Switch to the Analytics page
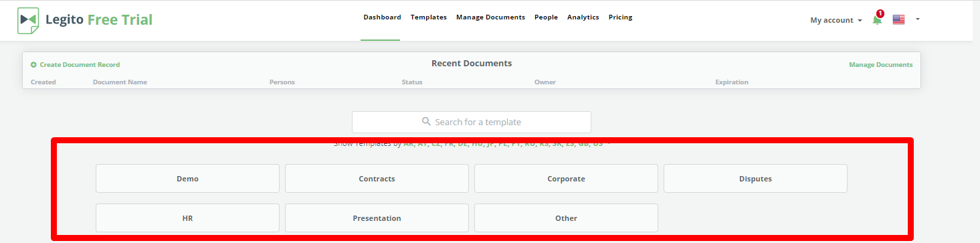This screenshot has height=243, width=980. click(583, 17)
